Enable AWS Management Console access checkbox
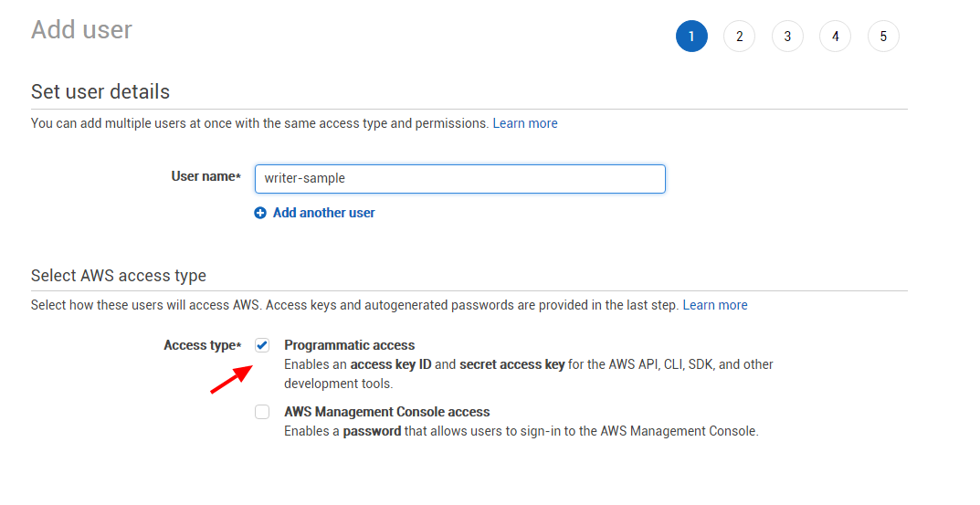980x505 pixels. tap(262, 412)
